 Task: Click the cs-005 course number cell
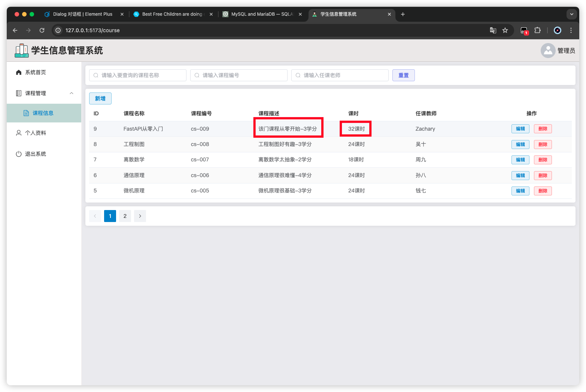tap(200, 191)
